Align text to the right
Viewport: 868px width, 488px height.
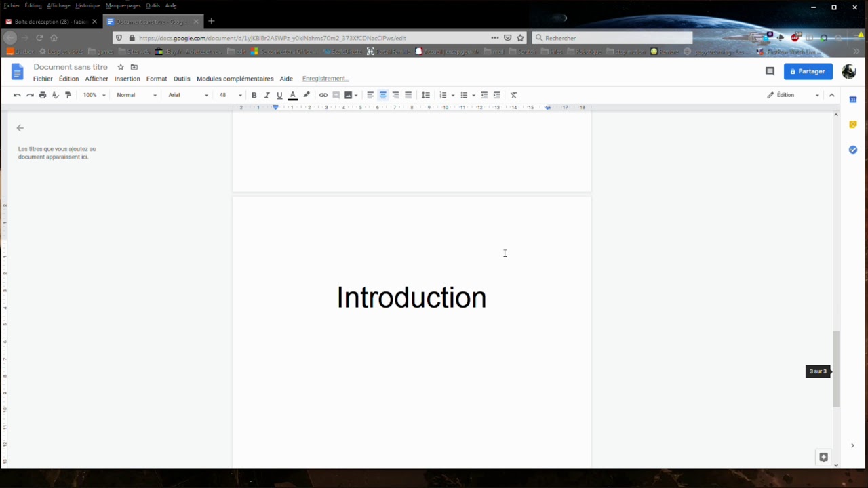395,95
